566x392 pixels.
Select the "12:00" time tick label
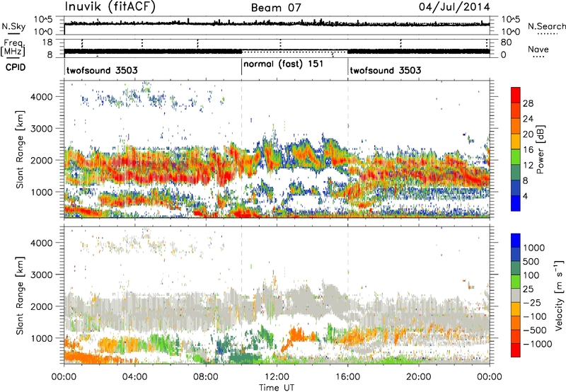point(277,377)
